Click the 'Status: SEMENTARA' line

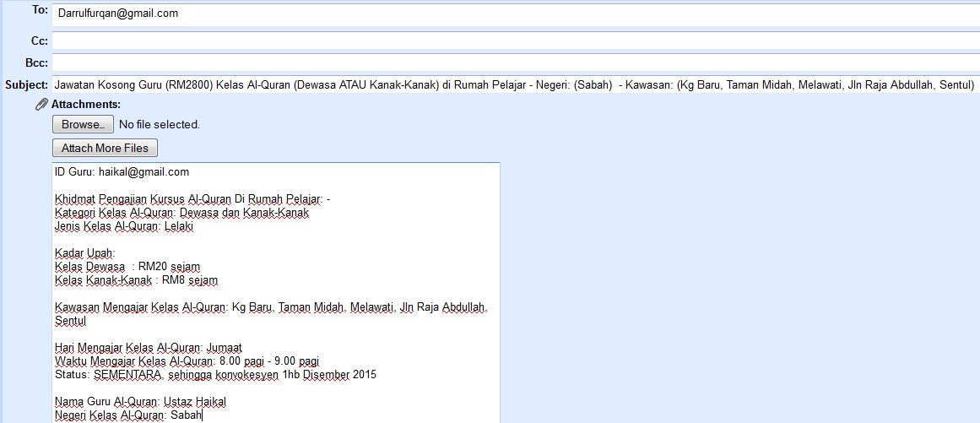tap(215, 375)
